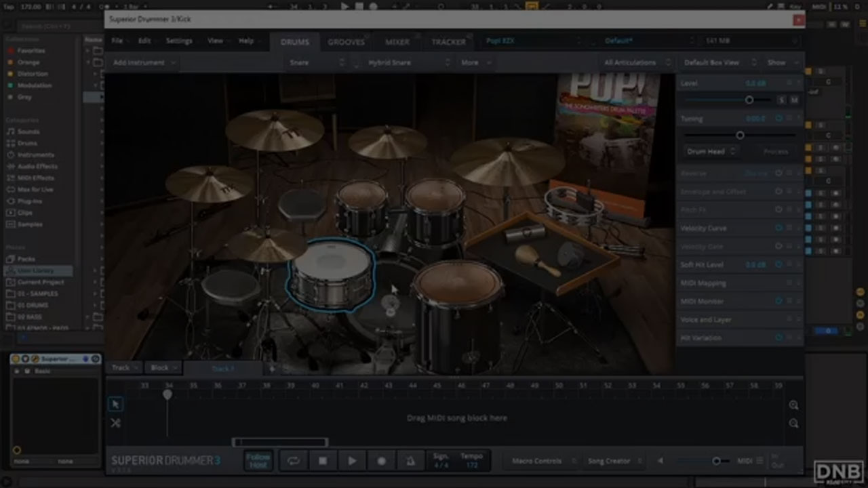Open the Drum Head tuning dropdown

(711, 152)
